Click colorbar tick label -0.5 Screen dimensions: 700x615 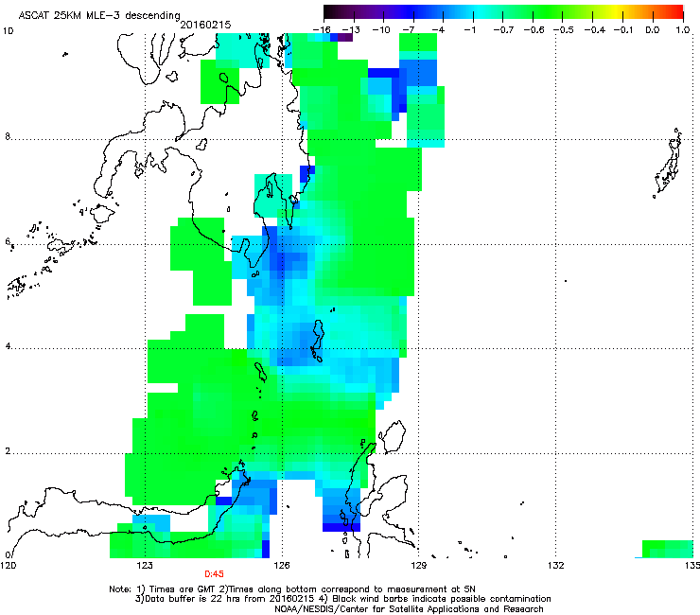564,30
